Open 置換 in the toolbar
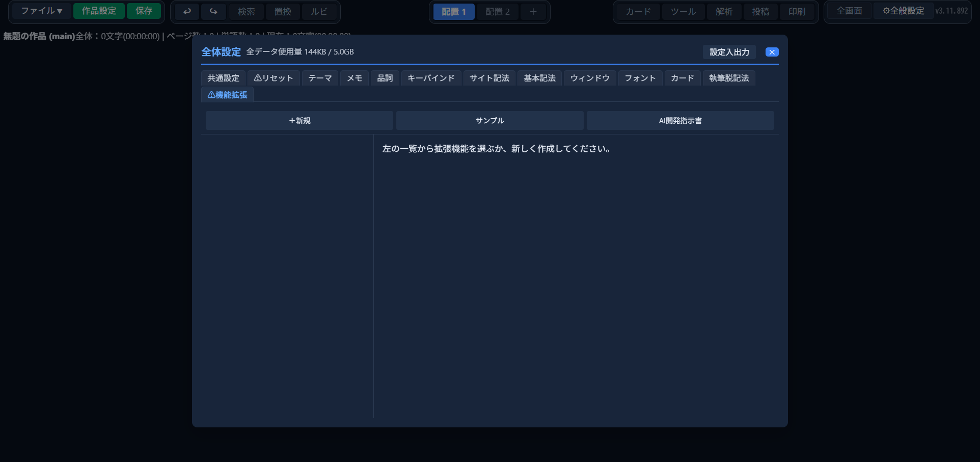Screen dimensions: 980x462 point(283,11)
